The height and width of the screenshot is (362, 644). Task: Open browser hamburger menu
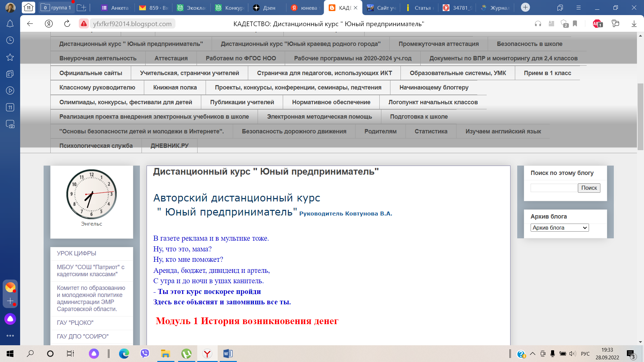coord(578,7)
